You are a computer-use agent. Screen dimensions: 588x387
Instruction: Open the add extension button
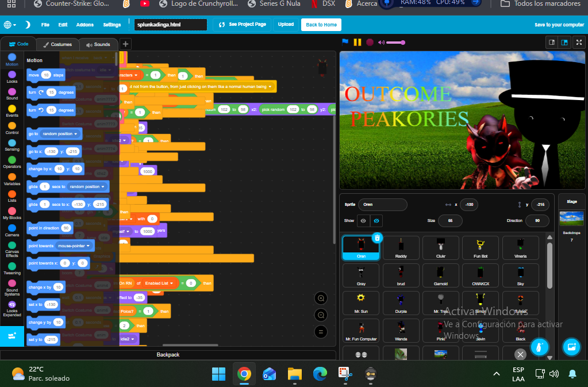pyautogui.click(x=12, y=336)
